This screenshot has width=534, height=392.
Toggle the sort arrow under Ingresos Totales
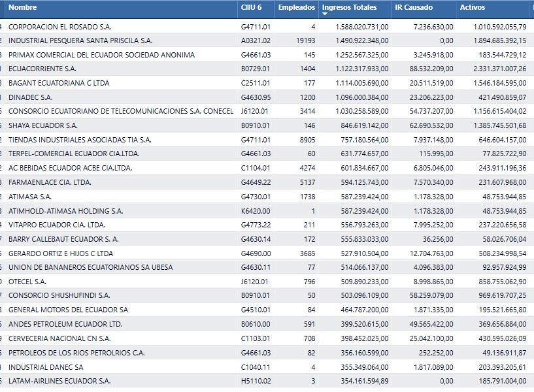click(x=325, y=14)
